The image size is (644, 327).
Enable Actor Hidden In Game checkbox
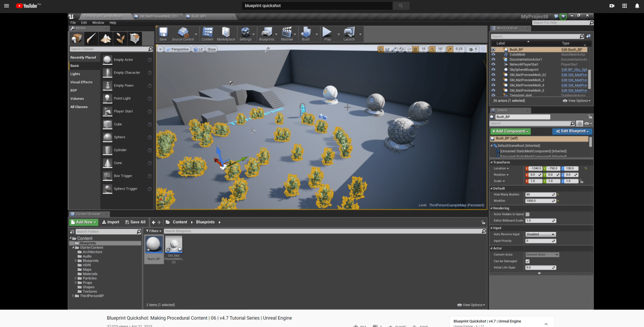coord(528,214)
